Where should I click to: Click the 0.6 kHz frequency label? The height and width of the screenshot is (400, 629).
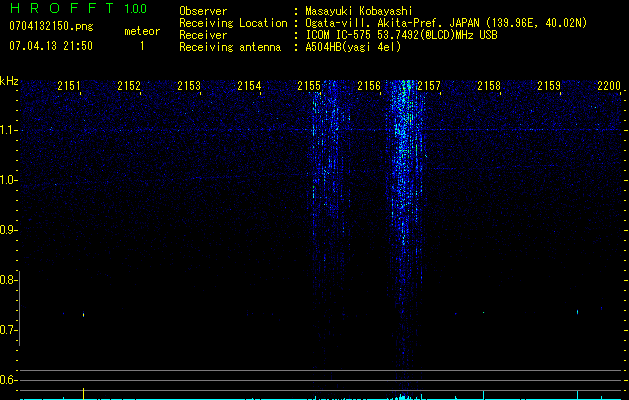click(7, 380)
